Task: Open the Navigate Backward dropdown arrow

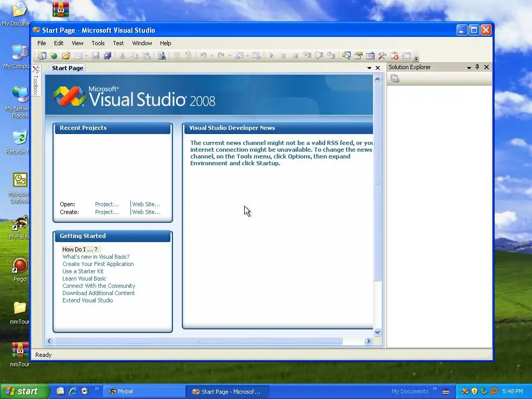Action: point(248,56)
